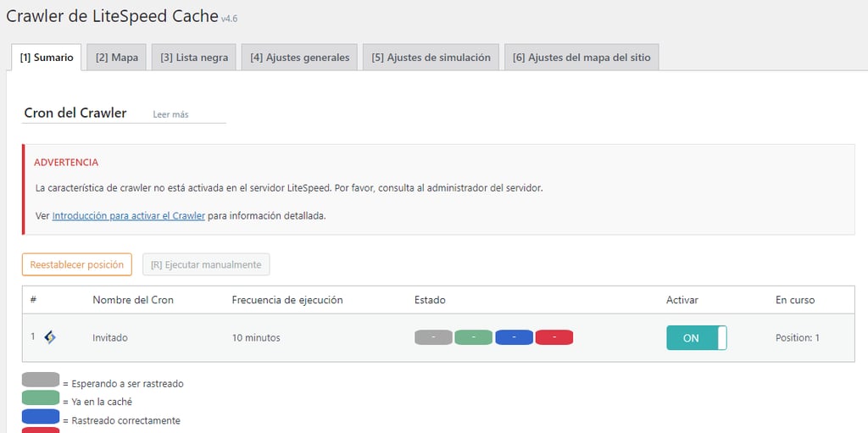Click the green legend swatch Ya en la caché

41,397
